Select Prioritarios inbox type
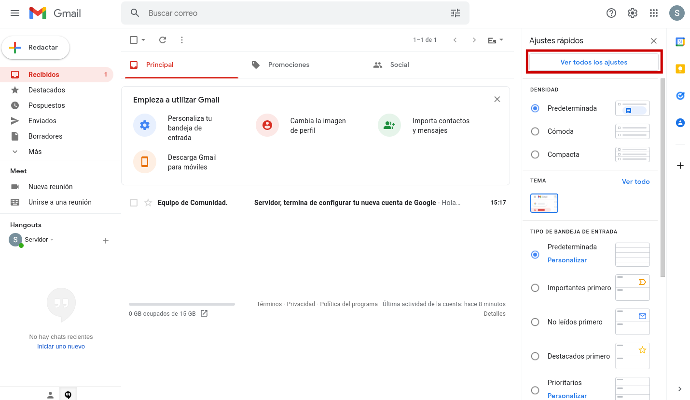This screenshot has height=400, width=690. pyautogui.click(x=535, y=390)
